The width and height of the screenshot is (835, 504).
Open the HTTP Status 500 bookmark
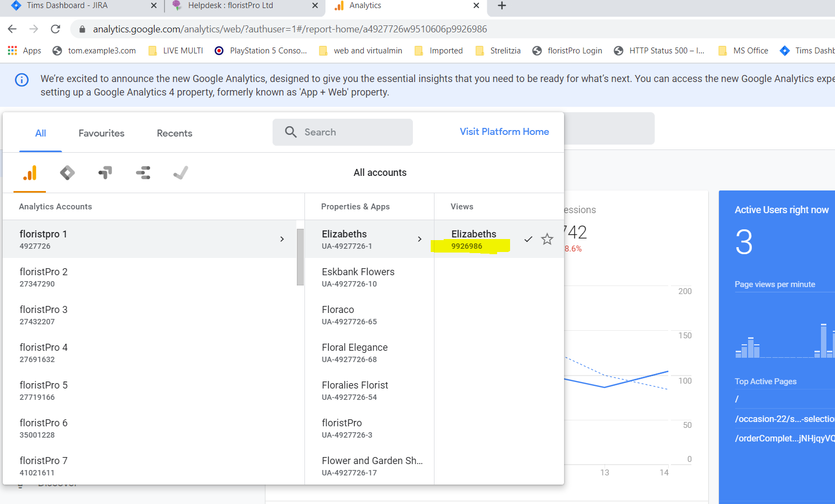point(659,51)
